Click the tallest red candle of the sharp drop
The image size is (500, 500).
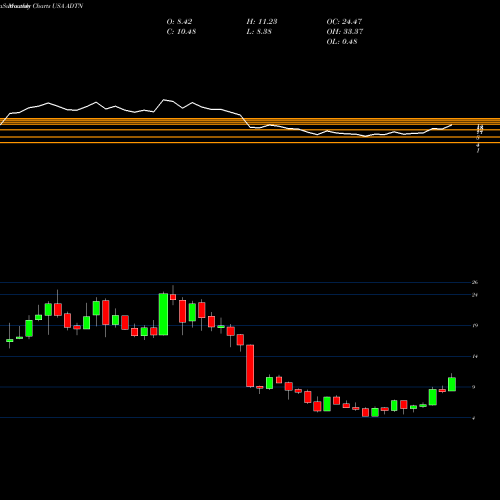(250, 366)
